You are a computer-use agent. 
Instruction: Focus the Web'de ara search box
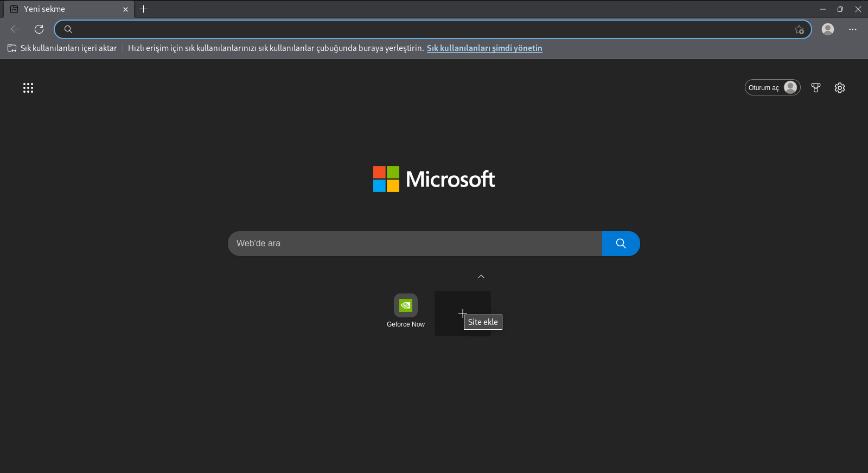pyautogui.click(x=415, y=244)
